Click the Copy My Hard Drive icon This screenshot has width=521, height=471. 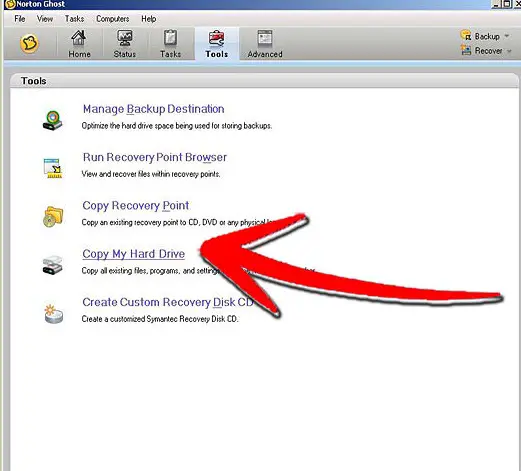pyautogui.click(x=53, y=265)
